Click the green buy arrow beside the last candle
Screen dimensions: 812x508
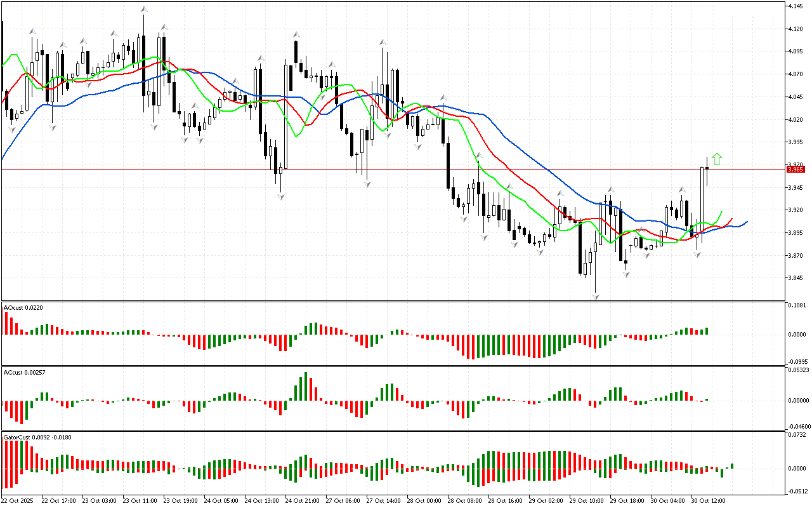point(717,159)
